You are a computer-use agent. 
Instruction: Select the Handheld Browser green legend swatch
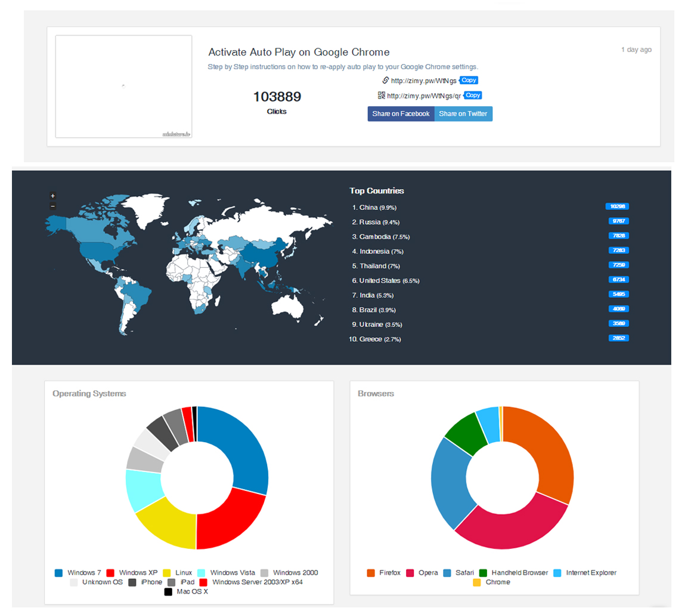[x=483, y=573]
